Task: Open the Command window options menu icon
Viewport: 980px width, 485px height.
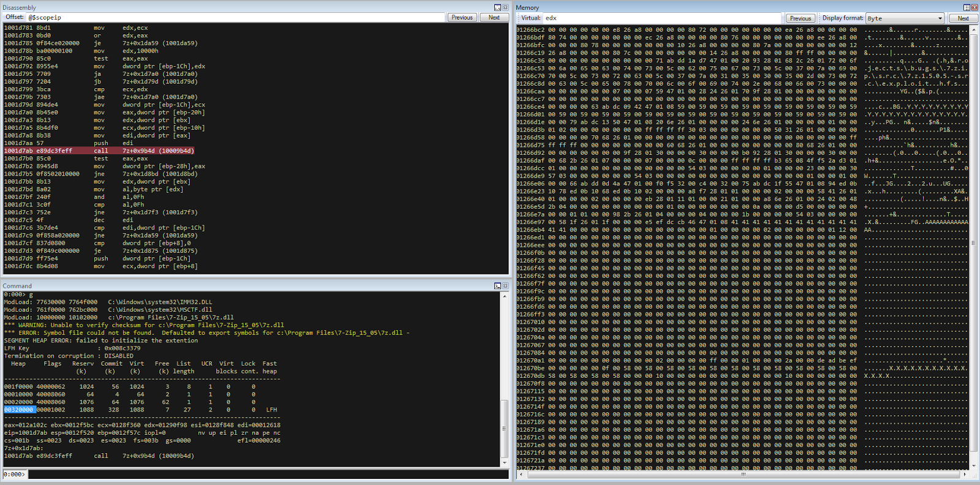Action: pos(497,286)
